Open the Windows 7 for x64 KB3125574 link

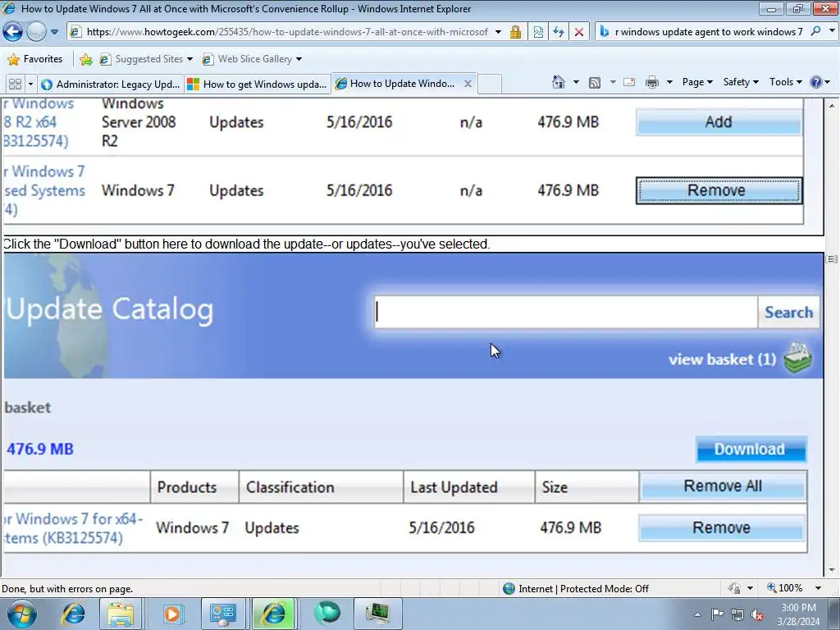coord(73,528)
